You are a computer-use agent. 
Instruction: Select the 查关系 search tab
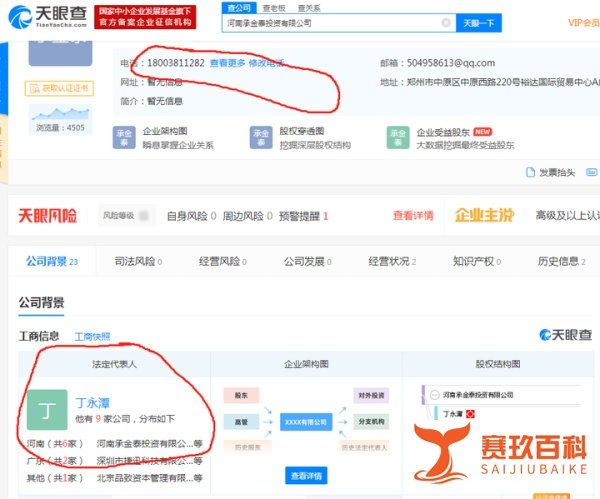coord(309,8)
